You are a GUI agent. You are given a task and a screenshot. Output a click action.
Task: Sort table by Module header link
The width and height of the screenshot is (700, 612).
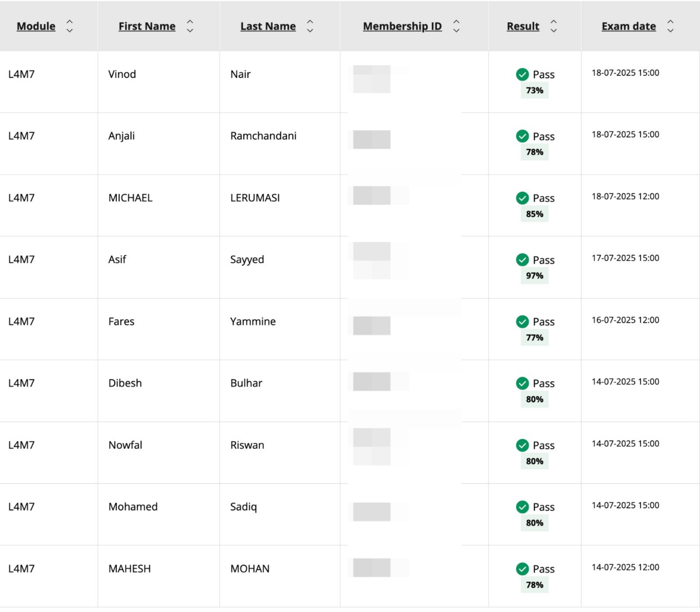(x=36, y=26)
